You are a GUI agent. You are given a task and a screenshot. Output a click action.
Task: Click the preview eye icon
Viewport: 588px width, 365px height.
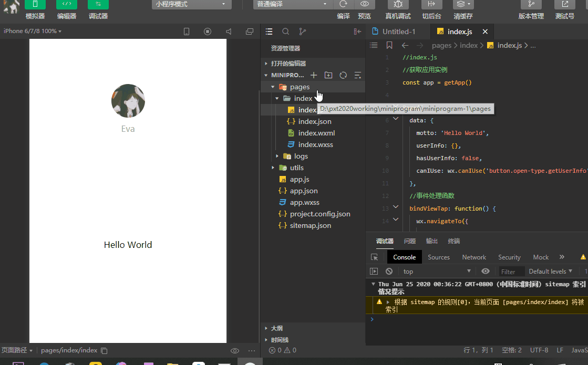pos(364,4)
